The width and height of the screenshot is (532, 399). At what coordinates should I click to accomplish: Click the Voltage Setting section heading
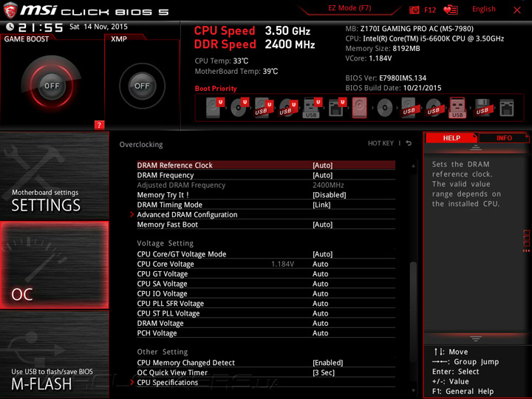[x=166, y=243]
